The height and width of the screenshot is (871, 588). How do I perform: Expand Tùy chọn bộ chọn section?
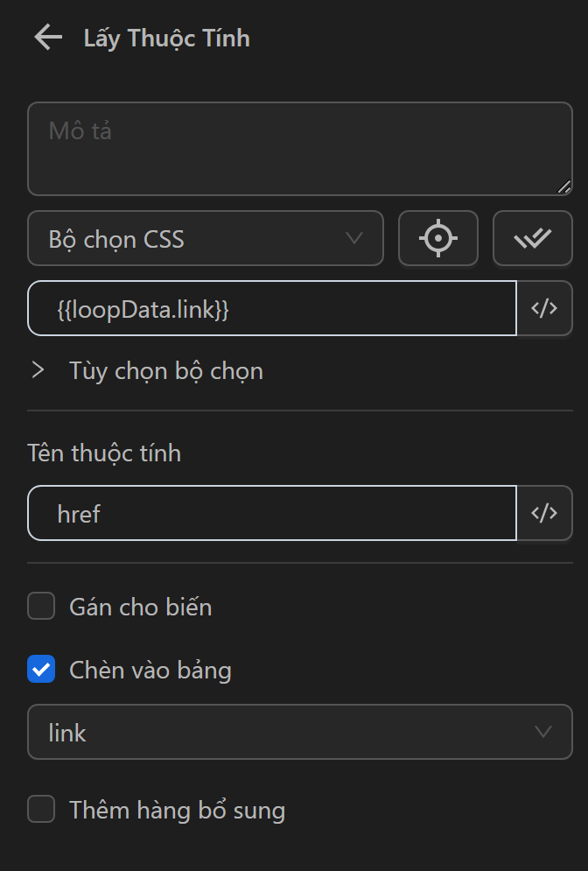[x=38, y=370]
